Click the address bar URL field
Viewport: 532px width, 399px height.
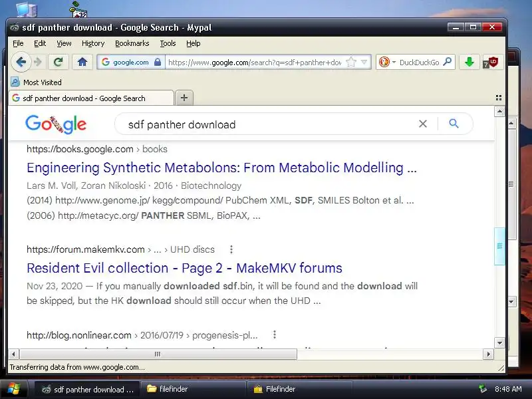pos(255,63)
